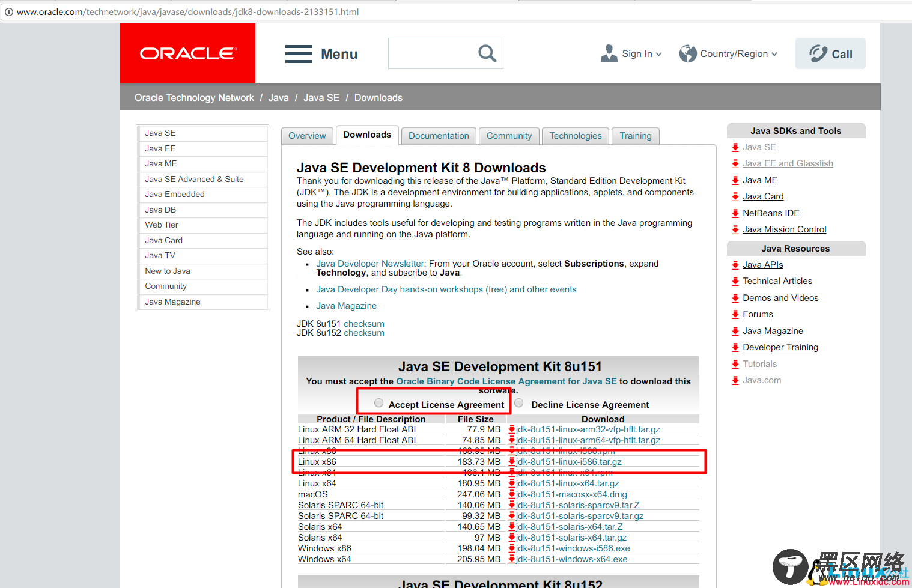Viewport: 912px width, 588px height.
Task: Click the Call phone icon
Action: coord(818,53)
